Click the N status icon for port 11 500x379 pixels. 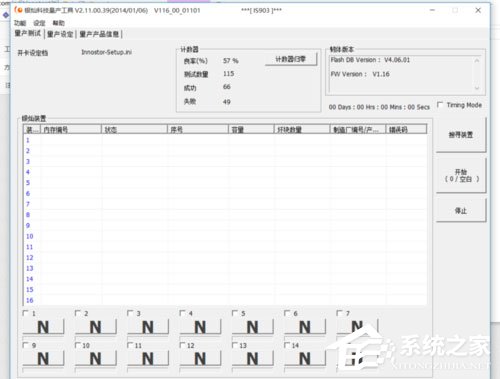tap(148, 359)
